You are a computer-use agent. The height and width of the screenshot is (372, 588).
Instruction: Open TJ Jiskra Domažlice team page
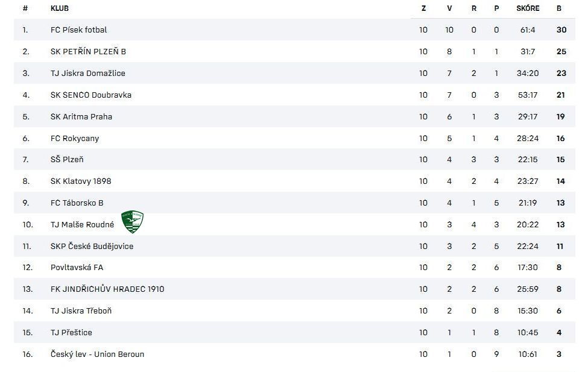(87, 73)
